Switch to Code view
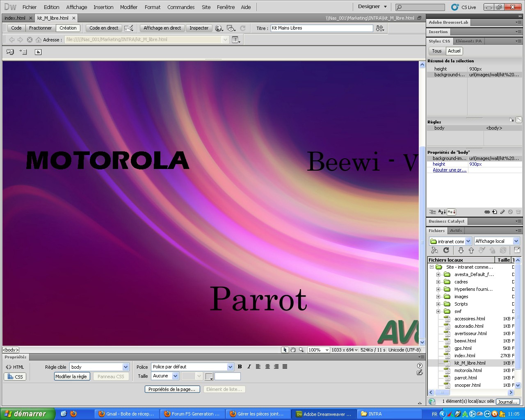The height and width of the screenshot is (420, 525). (16, 28)
